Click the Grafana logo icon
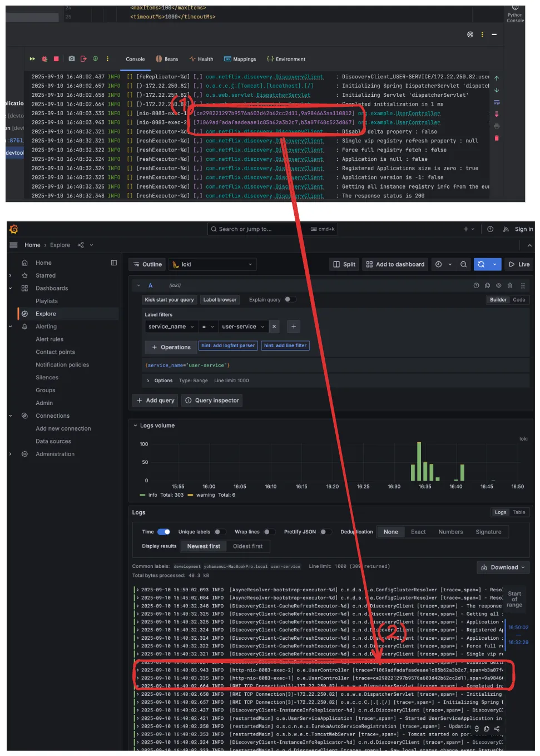 tap(14, 229)
